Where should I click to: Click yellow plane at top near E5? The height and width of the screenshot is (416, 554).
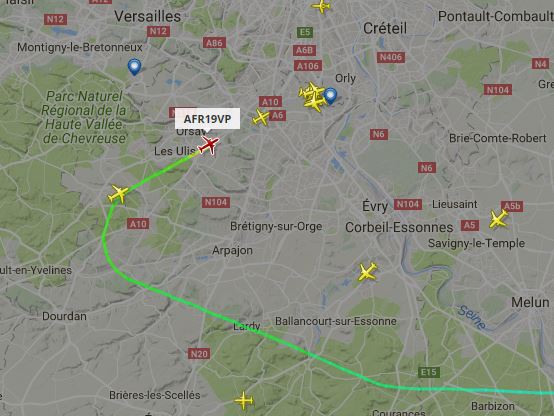point(321,6)
